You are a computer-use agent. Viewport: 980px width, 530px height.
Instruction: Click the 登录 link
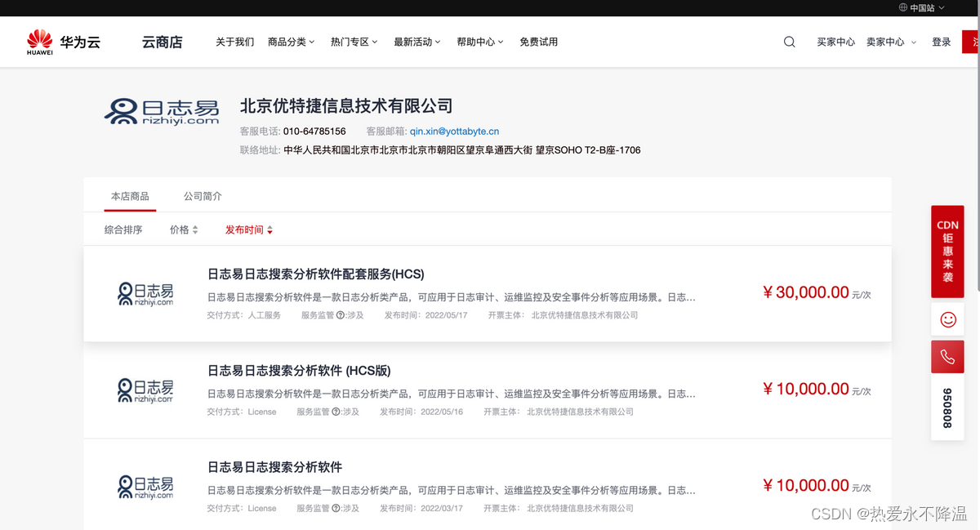(941, 42)
